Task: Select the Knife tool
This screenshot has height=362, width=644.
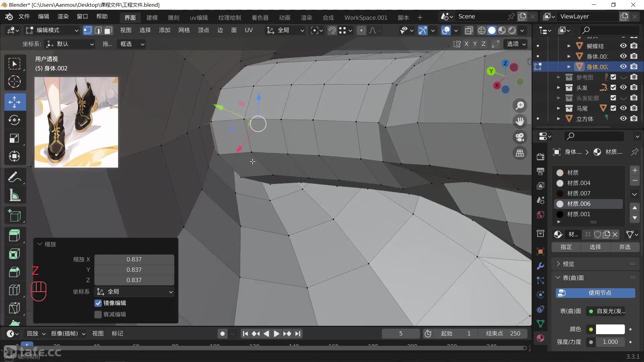Action: tap(14, 308)
